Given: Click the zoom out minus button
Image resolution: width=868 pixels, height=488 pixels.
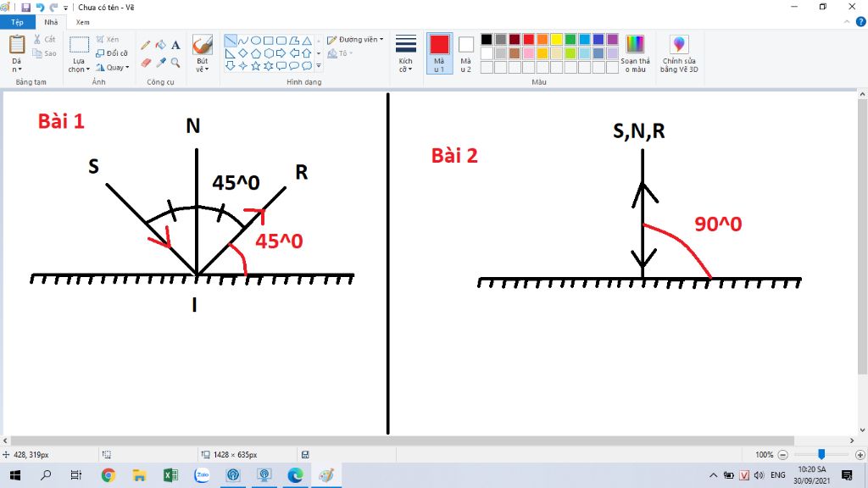Looking at the screenshot, I should 782,455.
